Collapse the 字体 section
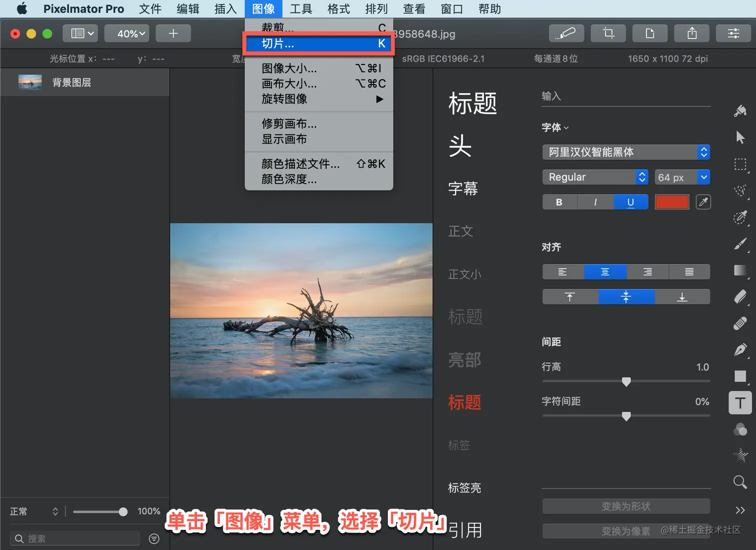Screen dimensions: 756x550 coord(555,128)
